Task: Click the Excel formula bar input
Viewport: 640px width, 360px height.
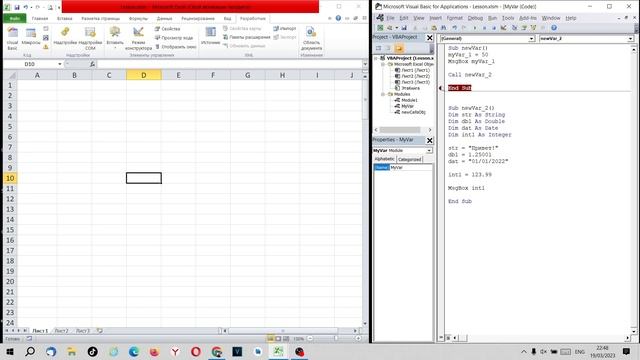Action: click(229, 64)
